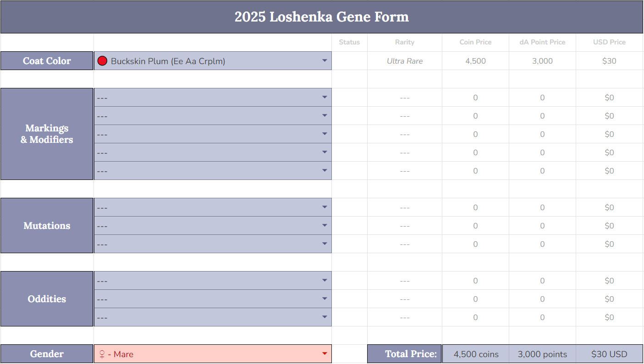644x364 pixels.
Task: Expand the second Mutations dropdown
Action: 325,225
